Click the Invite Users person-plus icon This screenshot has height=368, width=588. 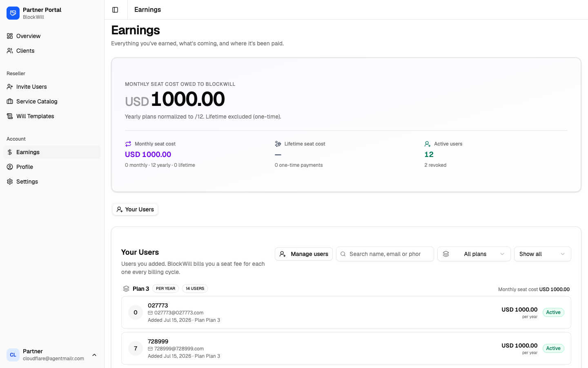coord(10,87)
